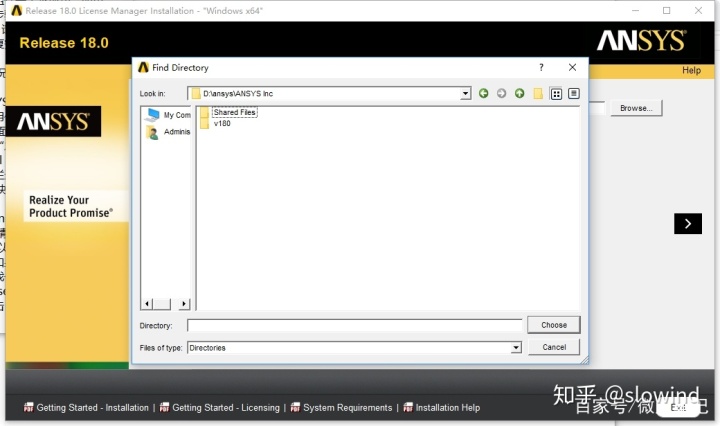Open the Files of type dropdown
Viewport: 720px width, 426px height.
[x=516, y=348]
